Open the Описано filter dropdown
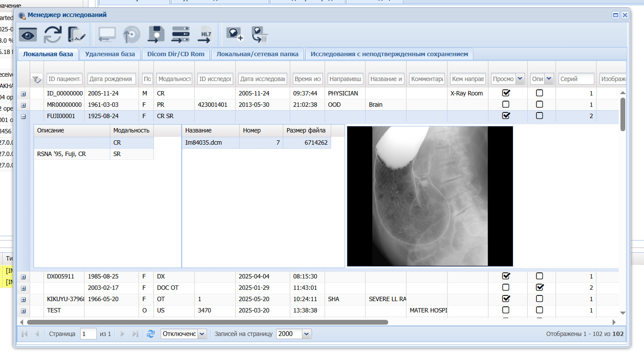 [549, 79]
